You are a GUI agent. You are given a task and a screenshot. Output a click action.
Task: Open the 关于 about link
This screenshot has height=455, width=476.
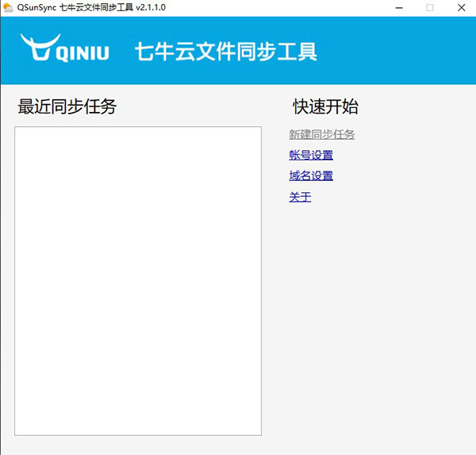point(300,197)
